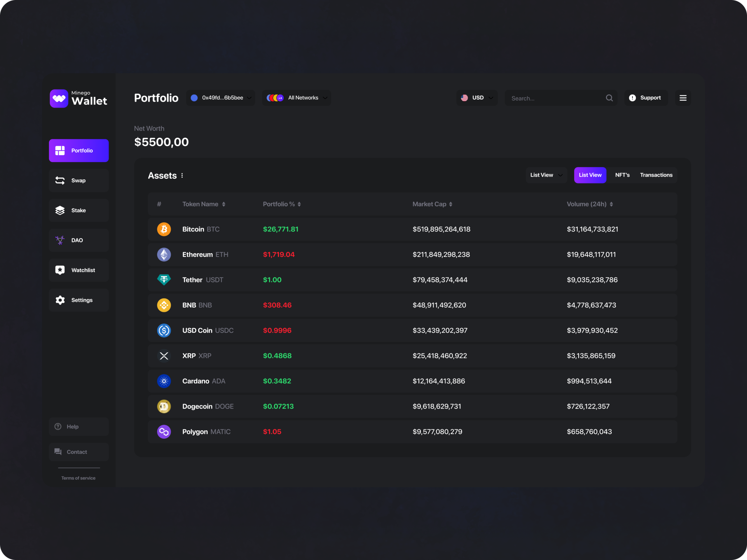This screenshot has width=747, height=560.
Task: Click BNB price $308.46
Action: pyautogui.click(x=277, y=305)
